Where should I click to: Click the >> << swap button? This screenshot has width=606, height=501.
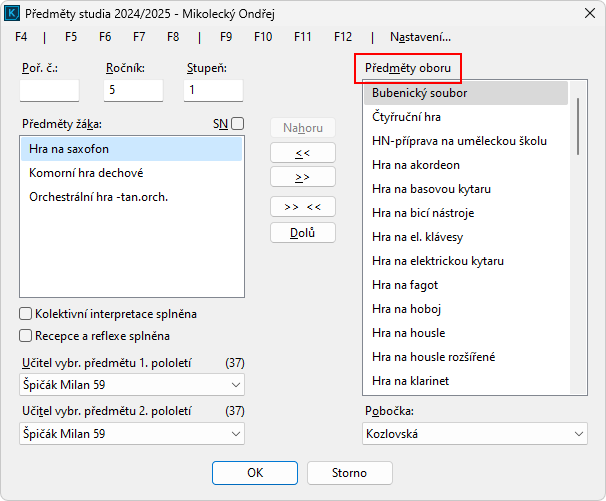coord(302,207)
